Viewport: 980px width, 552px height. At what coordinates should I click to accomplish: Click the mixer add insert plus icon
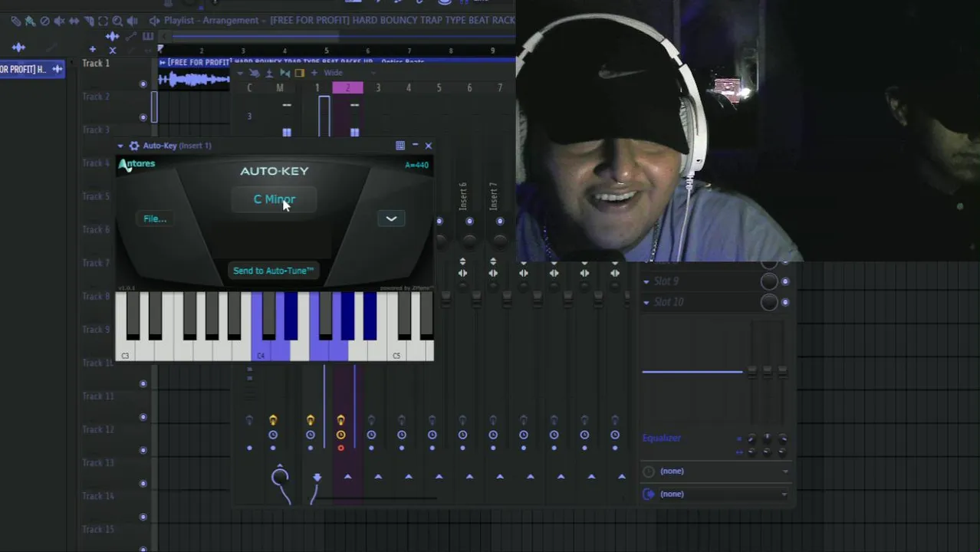[x=314, y=73]
